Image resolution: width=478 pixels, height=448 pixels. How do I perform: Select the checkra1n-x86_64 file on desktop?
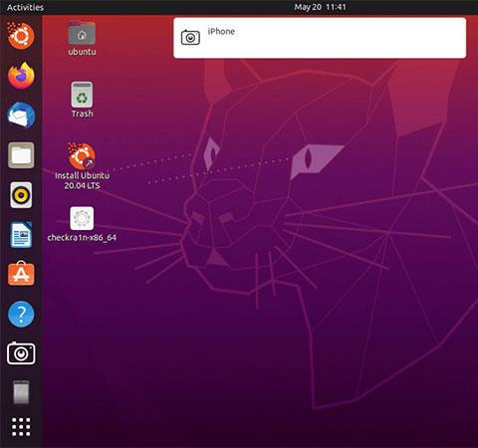point(82,224)
